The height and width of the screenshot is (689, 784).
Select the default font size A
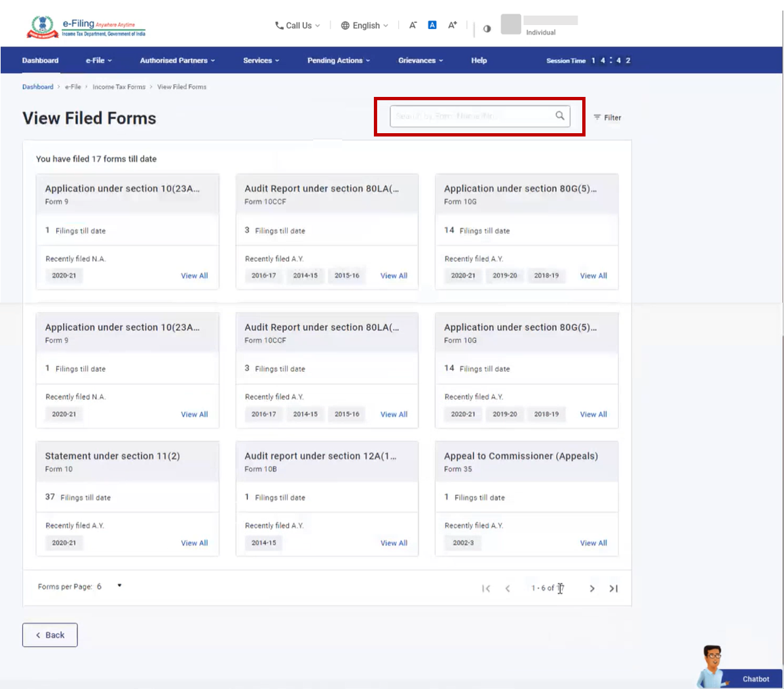click(432, 24)
